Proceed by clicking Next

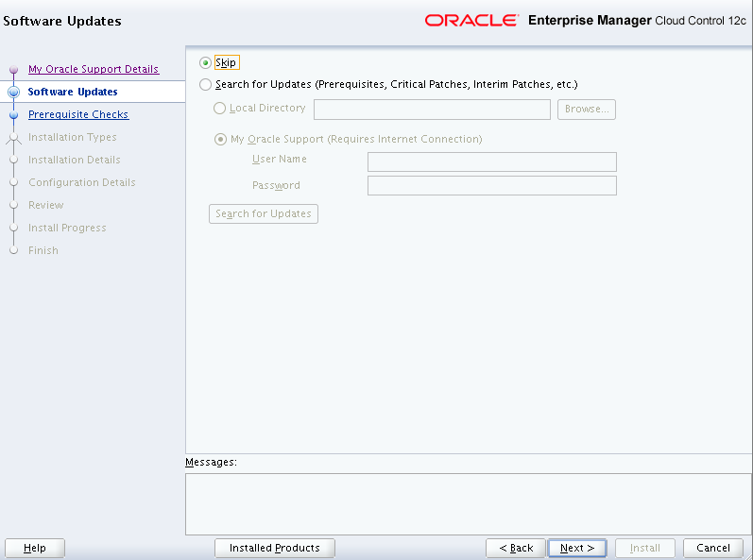coord(576,548)
